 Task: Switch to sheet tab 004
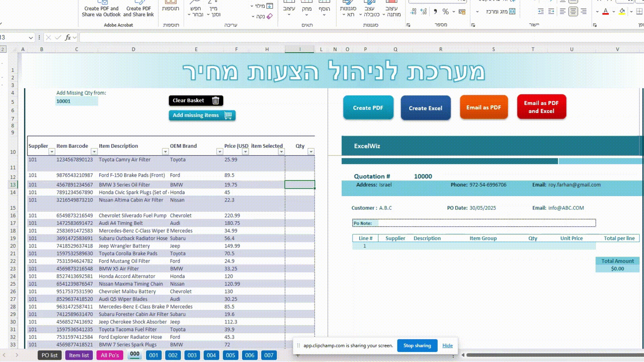point(211,355)
